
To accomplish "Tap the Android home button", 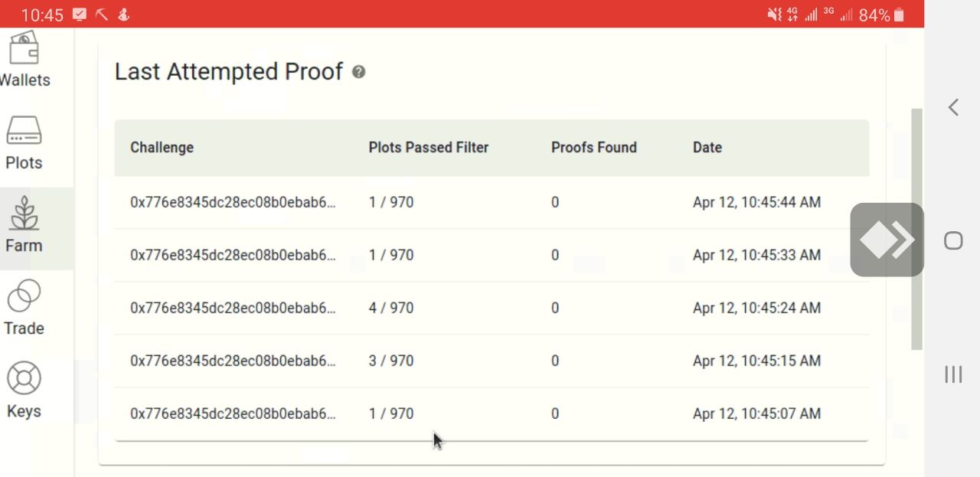I will coord(953,240).
